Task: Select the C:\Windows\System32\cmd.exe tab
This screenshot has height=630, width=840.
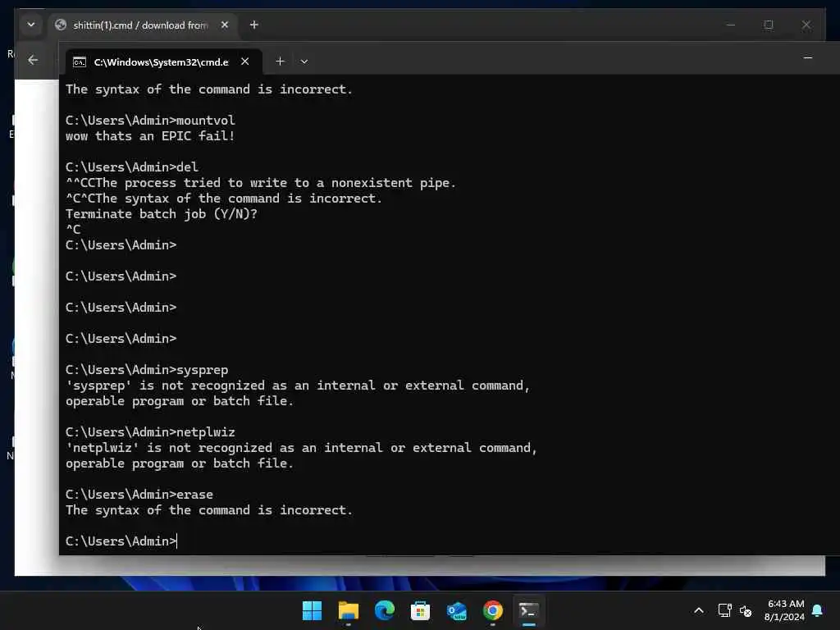Action: click(163, 62)
